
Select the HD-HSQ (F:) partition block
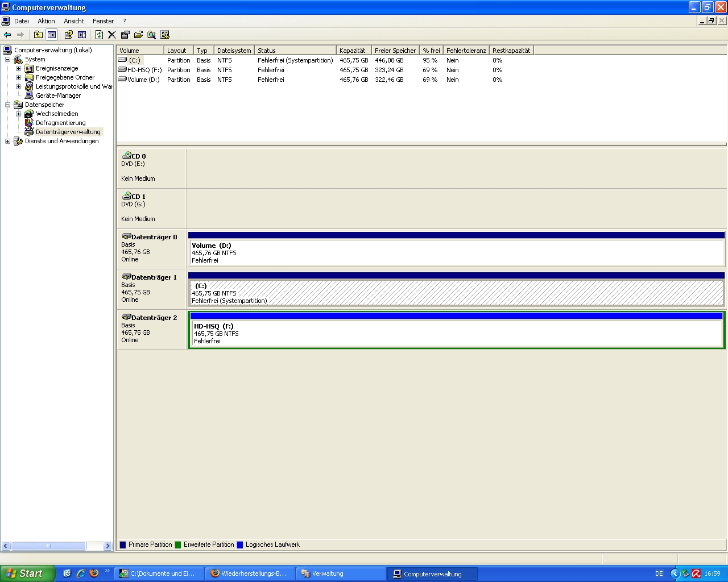[456, 330]
